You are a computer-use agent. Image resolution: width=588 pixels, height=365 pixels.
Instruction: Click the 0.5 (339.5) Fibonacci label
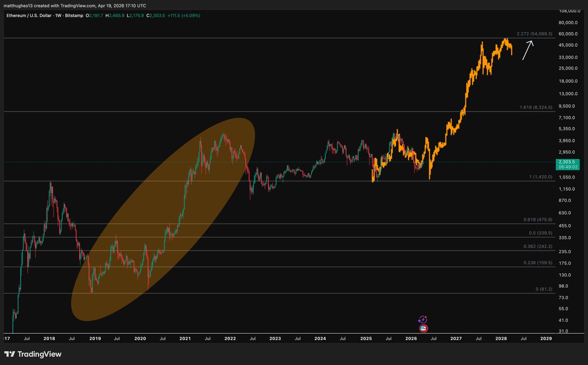tap(540, 233)
